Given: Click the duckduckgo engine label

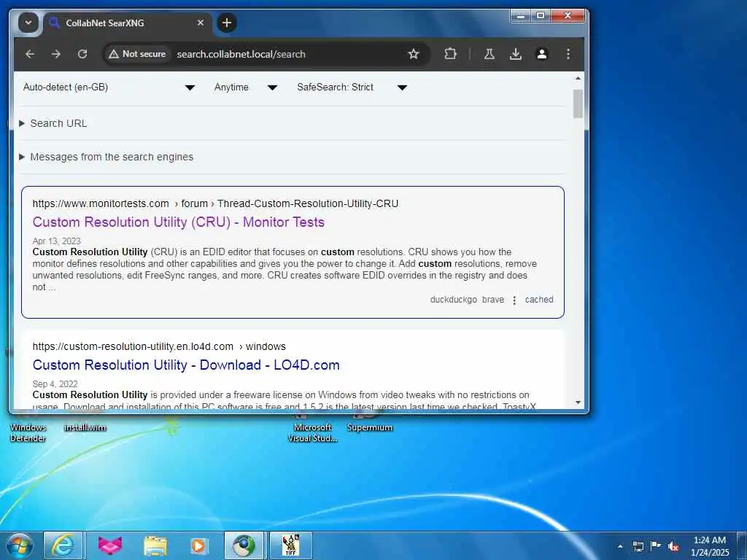Looking at the screenshot, I should tap(454, 300).
